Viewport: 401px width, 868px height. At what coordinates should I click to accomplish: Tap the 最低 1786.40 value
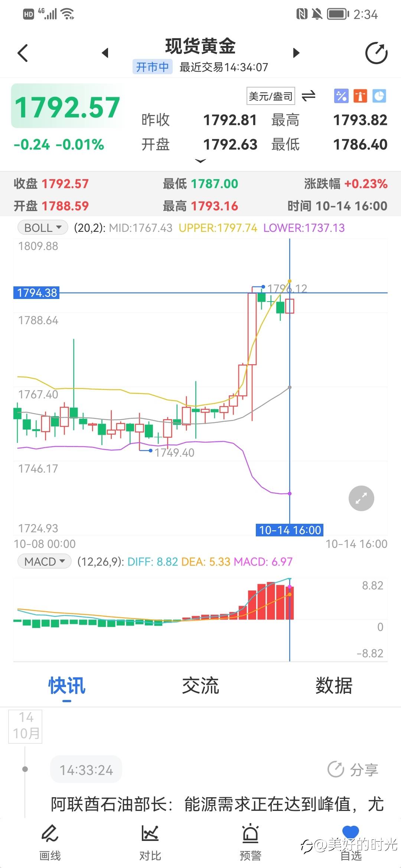(x=360, y=144)
